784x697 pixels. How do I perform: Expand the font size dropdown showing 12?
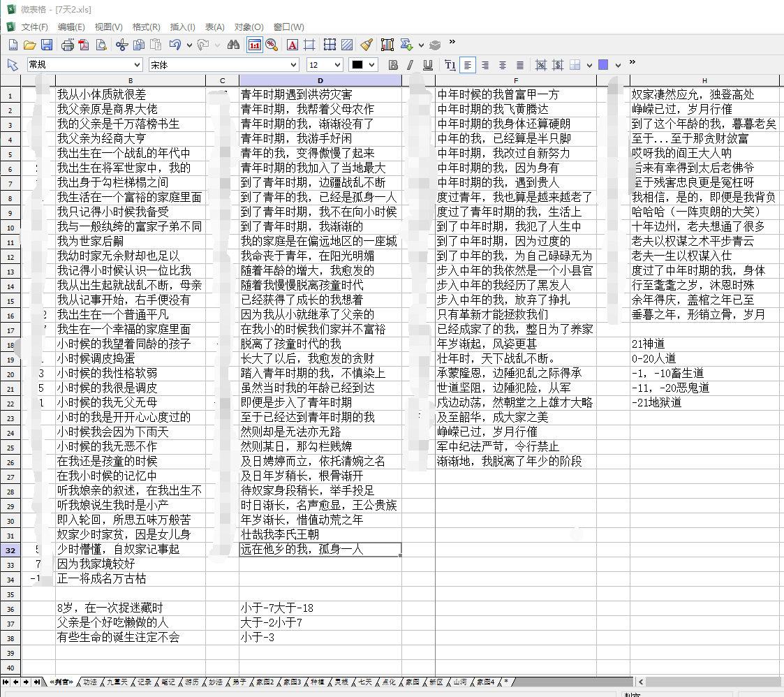click(338, 65)
